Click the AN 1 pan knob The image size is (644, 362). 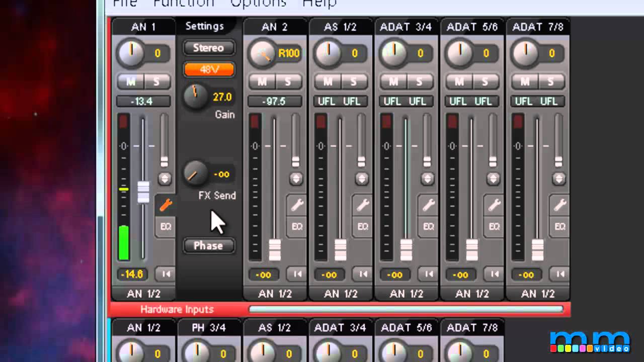[x=131, y=53]
